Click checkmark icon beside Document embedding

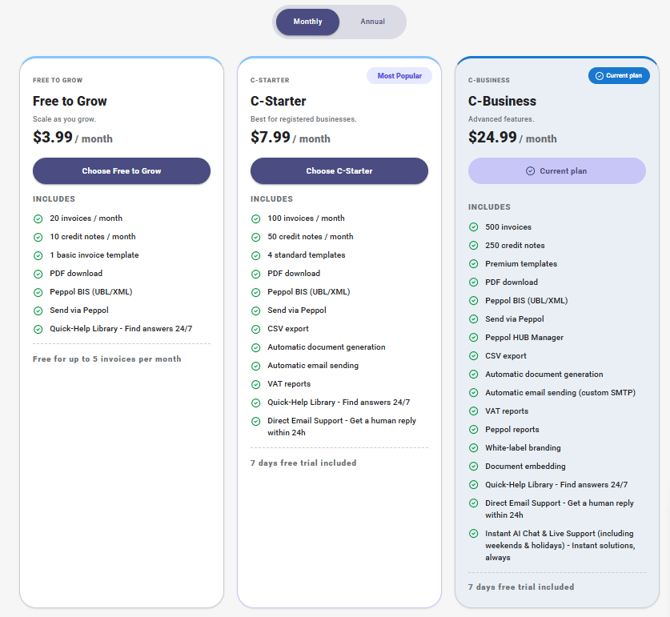tap(474, 466)
